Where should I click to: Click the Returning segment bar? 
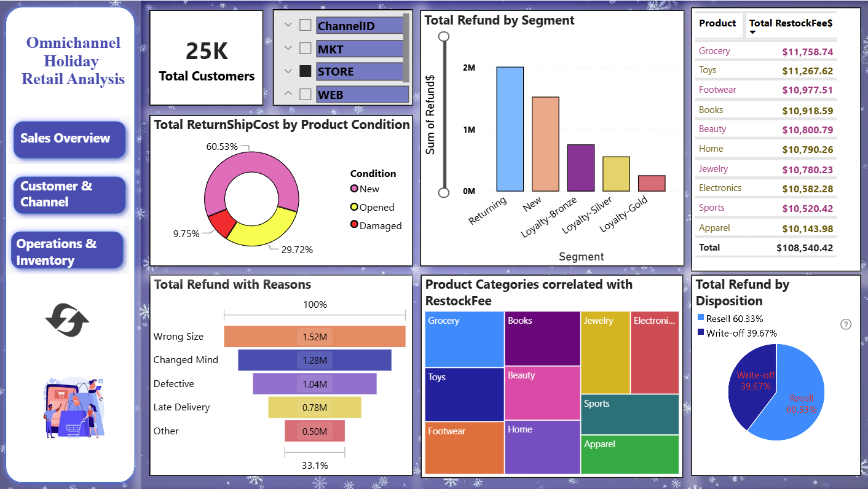tap(510, 129)
